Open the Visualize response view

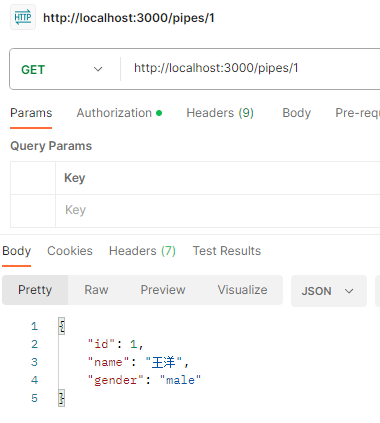click(x=242, y=290)
